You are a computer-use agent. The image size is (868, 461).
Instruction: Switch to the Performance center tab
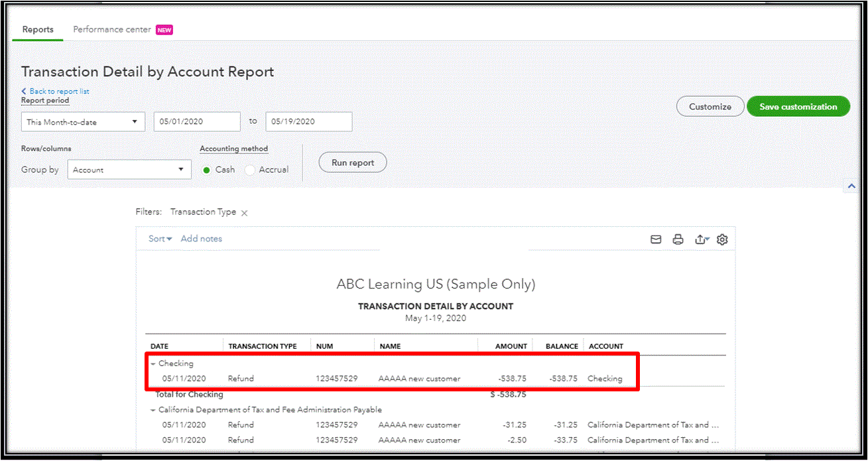pos(112,29)
